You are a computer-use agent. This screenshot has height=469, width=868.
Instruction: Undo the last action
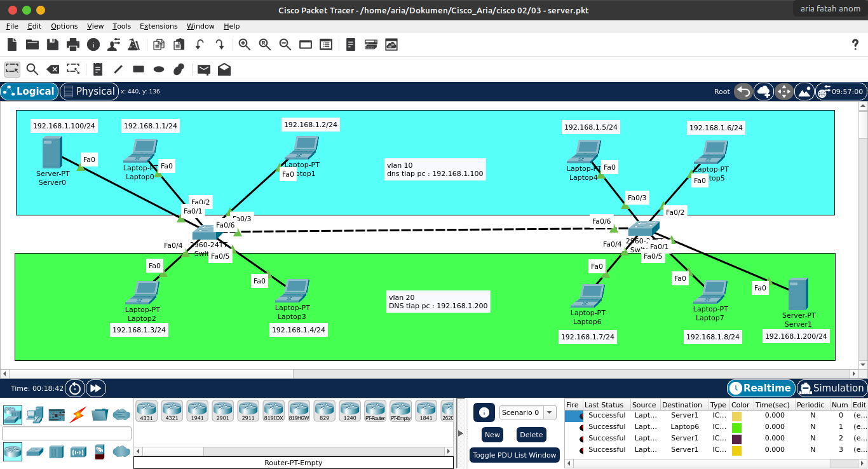click(x=200, y=44)
